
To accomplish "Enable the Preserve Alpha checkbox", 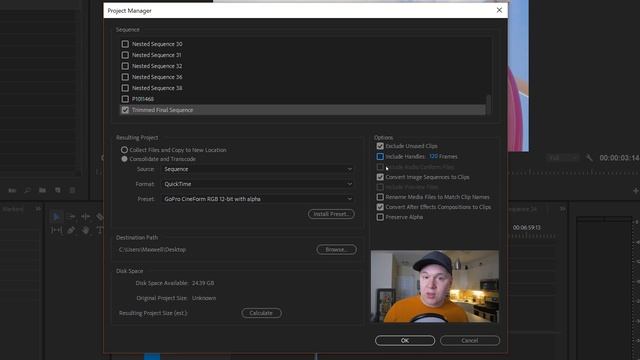I will [x=380, y=217].
